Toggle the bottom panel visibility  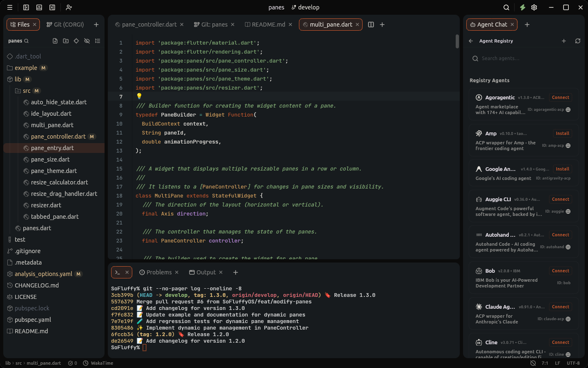[x=39, y=7]
